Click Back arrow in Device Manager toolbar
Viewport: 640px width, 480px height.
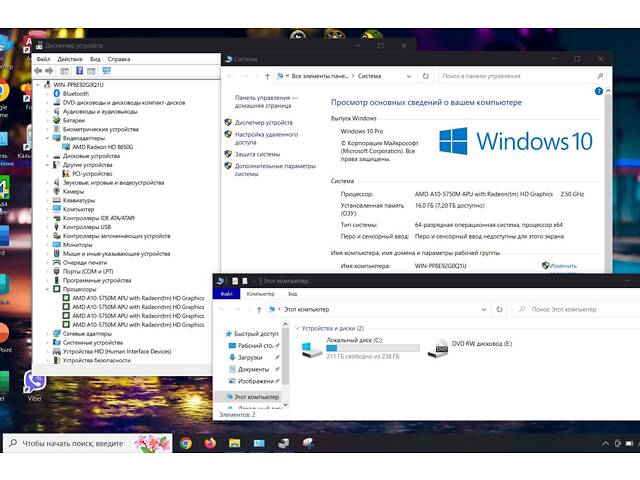38,71
